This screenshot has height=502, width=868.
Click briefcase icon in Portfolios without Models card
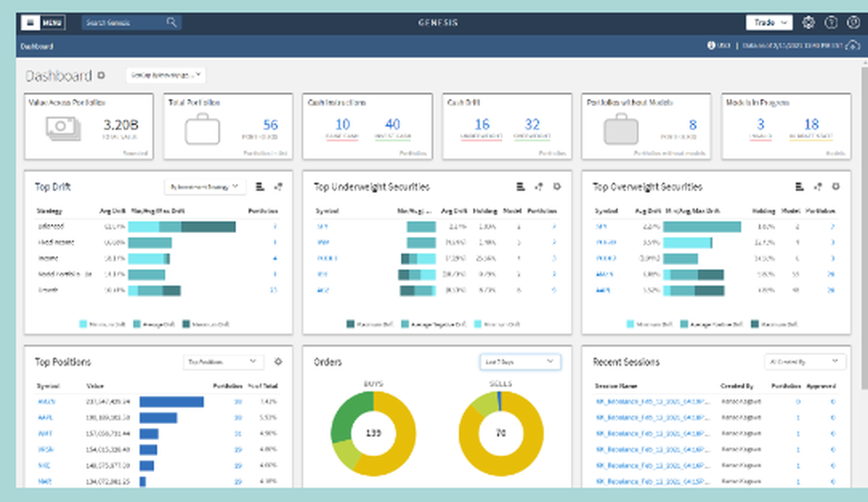[x=621, y=129]
